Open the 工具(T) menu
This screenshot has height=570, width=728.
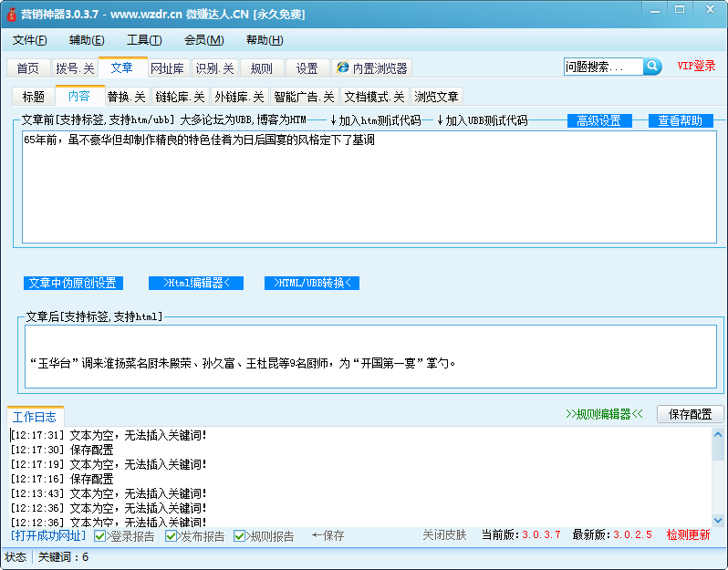point(144,40)
